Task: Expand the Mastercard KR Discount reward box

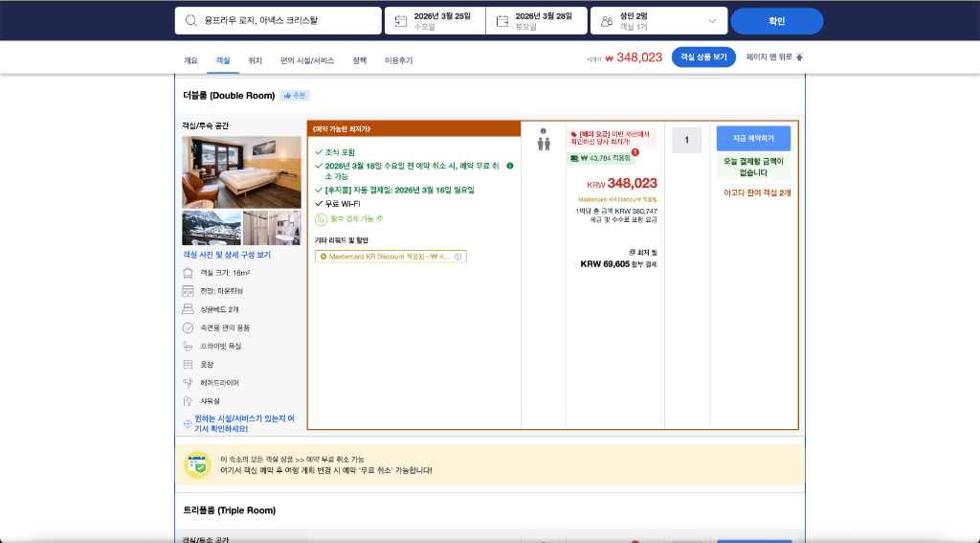Action: click(x=388, y=257)
